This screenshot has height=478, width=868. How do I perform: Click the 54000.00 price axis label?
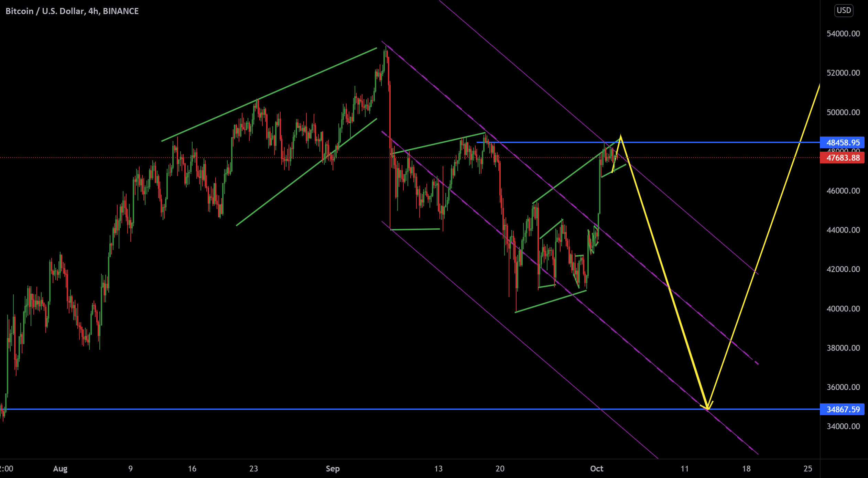[843, 34]
